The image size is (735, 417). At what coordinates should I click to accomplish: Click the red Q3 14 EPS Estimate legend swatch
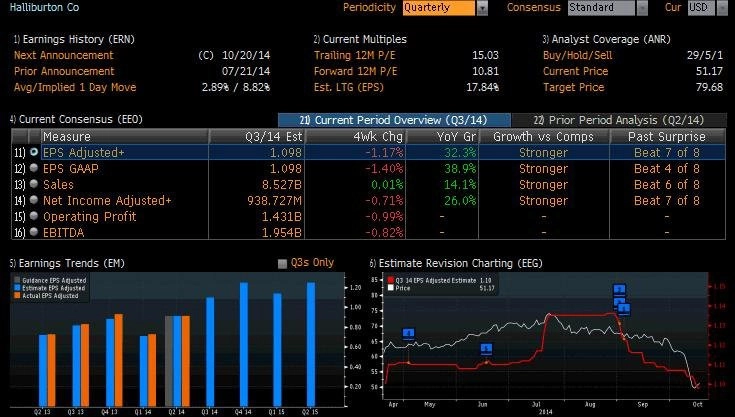[x=390, y=280]
